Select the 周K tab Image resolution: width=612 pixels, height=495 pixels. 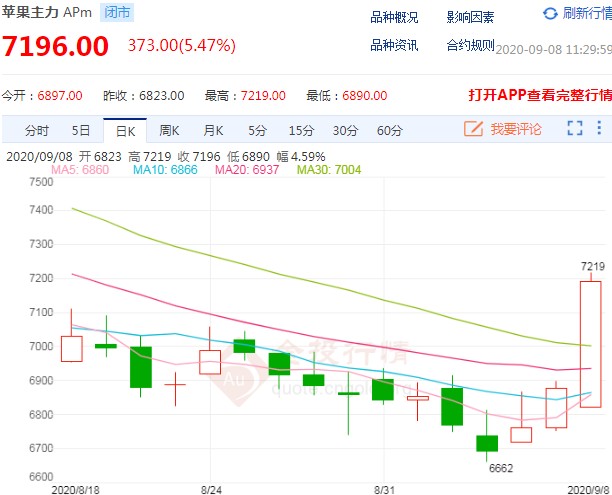169,130
